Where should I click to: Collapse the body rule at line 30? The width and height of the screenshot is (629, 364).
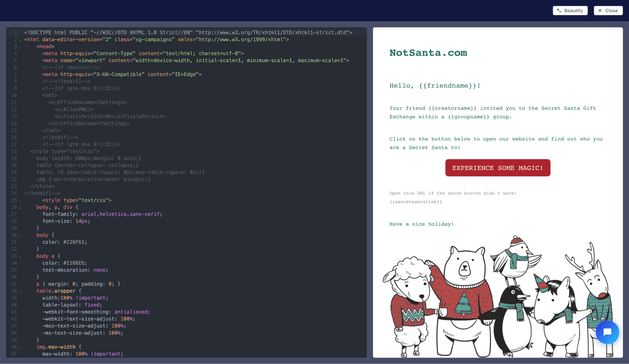point(20,236)
